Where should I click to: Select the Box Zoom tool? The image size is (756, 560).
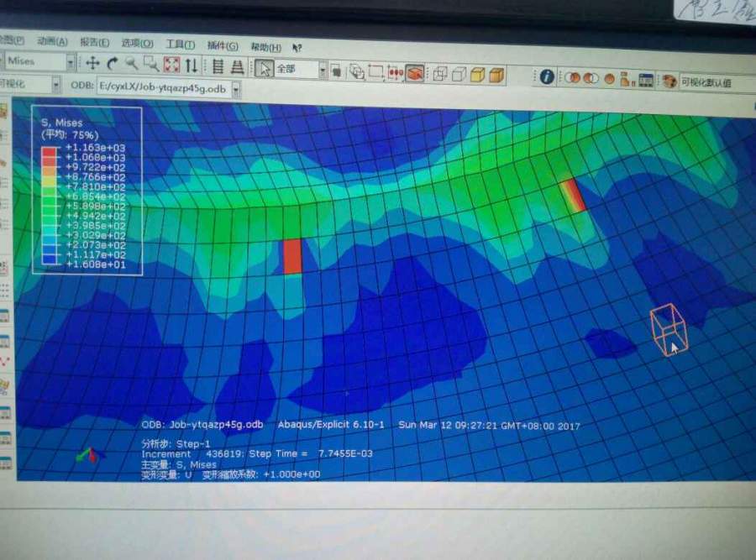[x=151, y=64]
